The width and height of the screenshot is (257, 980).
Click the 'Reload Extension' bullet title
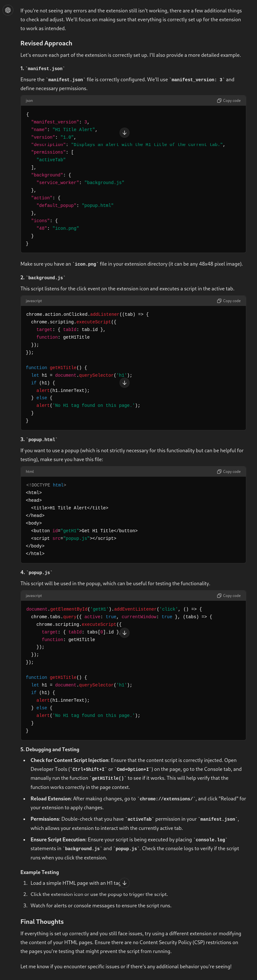click(50, 798)
